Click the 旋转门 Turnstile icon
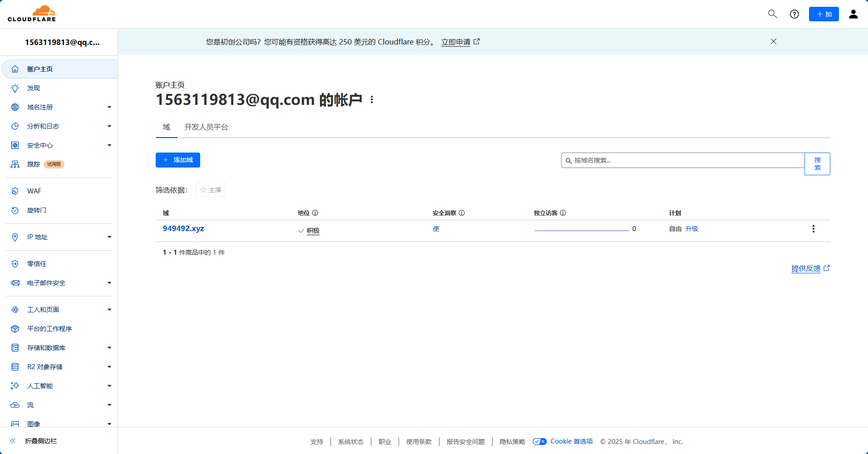868x454 pixels. point(15,210)
